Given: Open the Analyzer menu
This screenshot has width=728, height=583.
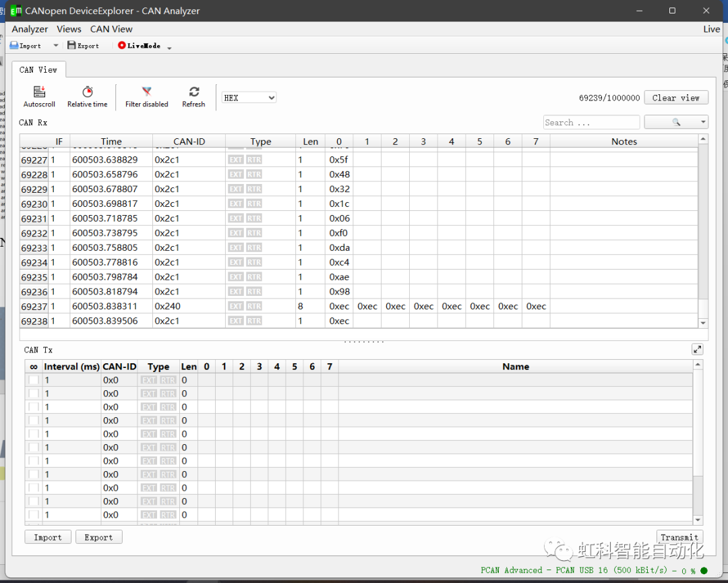Looking at the screenshot, I should (x=30, y=29).
